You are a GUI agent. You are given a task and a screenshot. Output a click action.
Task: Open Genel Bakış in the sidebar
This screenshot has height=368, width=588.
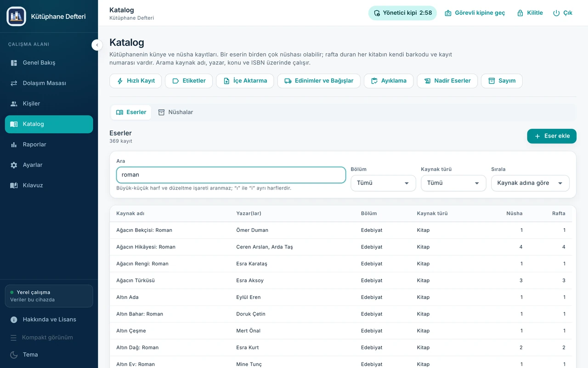click(49, 63)
